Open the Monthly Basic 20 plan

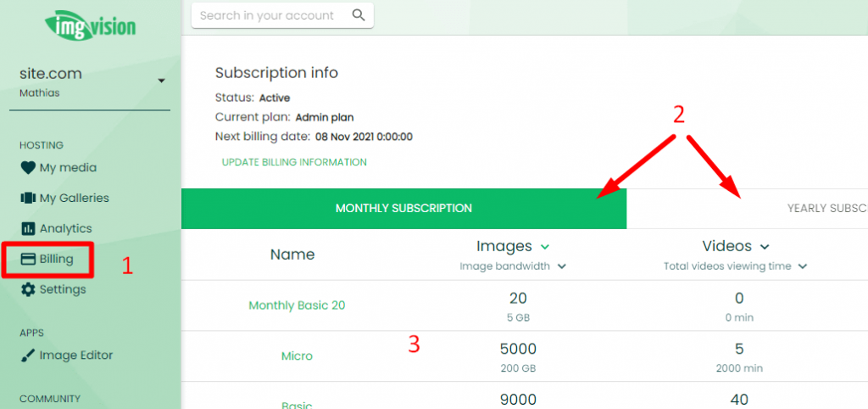[297, 305]
